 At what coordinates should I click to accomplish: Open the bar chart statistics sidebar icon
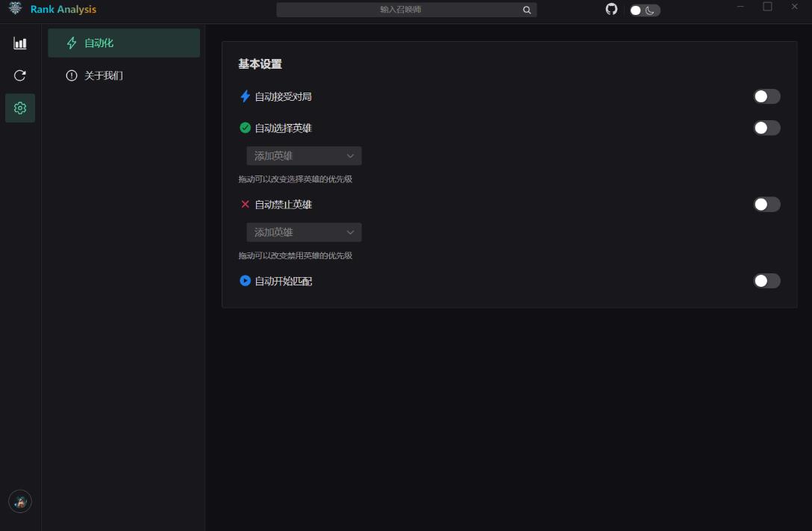point(19,43)
